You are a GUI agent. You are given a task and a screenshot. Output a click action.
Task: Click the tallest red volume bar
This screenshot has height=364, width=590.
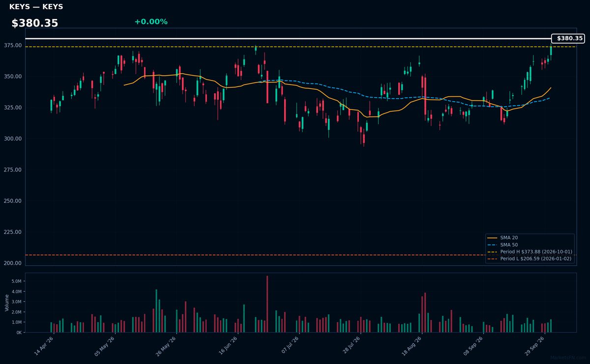coord(267,304)
